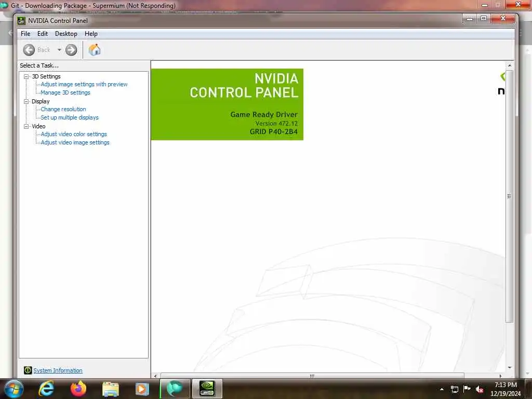Select the Display category label

click(x=41, y=101)
